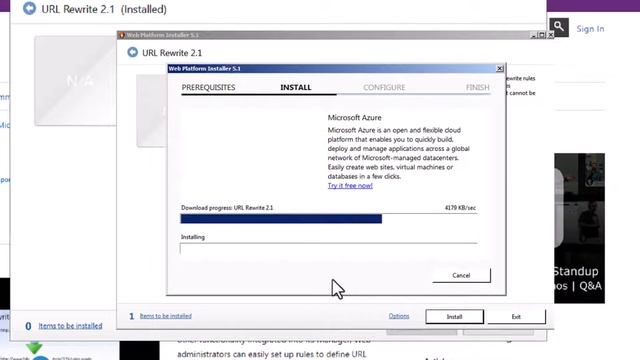Click the back arrow beside URL Rewrite 2.1 (Installed)

tap(29, 9)
